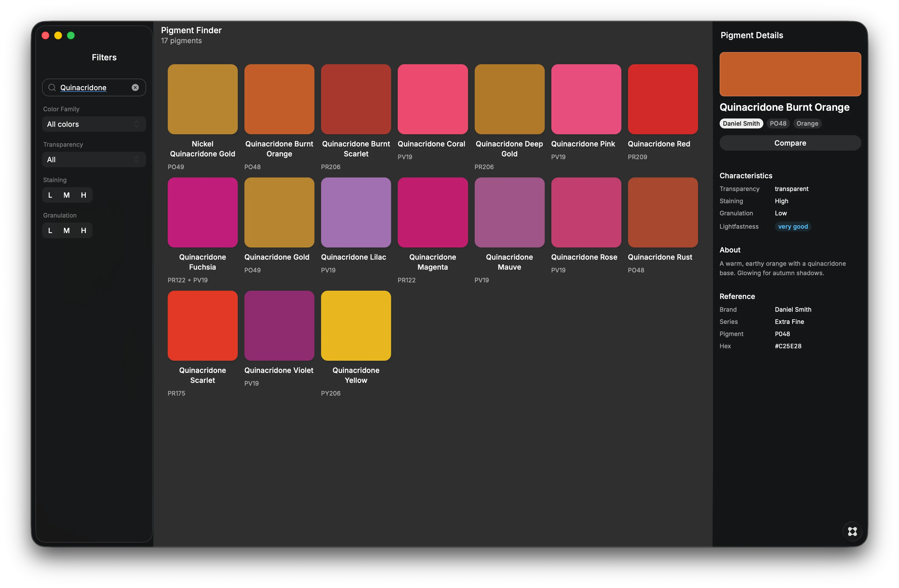
Task: Click the transparent characteristic value
Action: tap(791, 189)
